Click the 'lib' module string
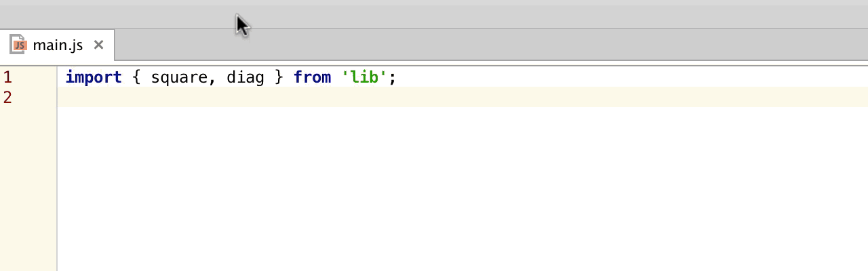The image size is (868, 271). click(364, 77)
